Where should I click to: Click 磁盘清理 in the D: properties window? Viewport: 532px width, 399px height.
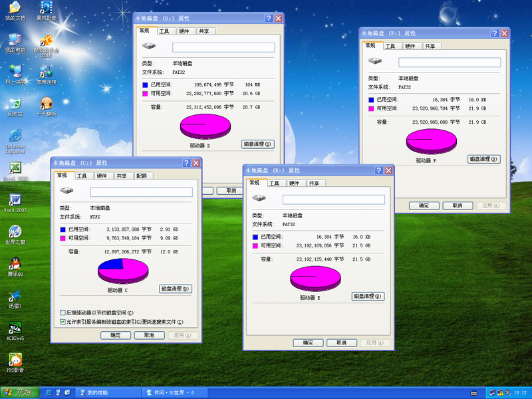[x=258, y=144]
